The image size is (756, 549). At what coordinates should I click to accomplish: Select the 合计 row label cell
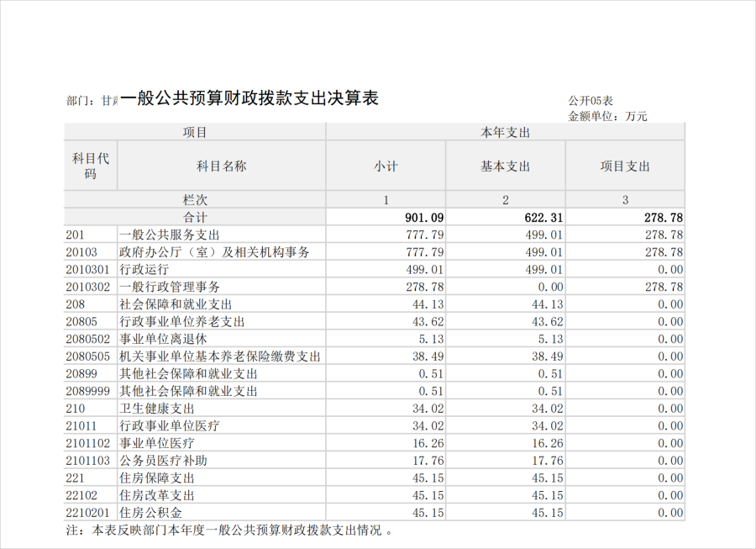pos(195,217)
